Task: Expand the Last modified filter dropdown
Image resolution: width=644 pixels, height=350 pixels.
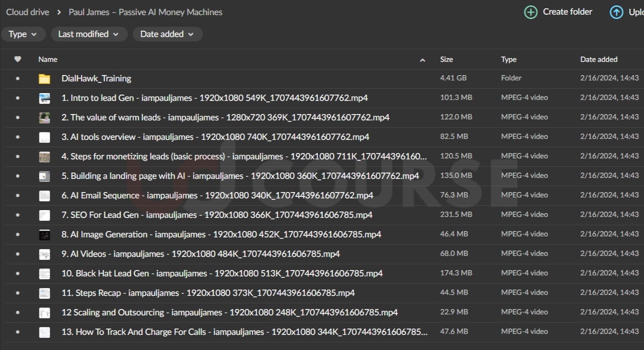Action: 88,34
